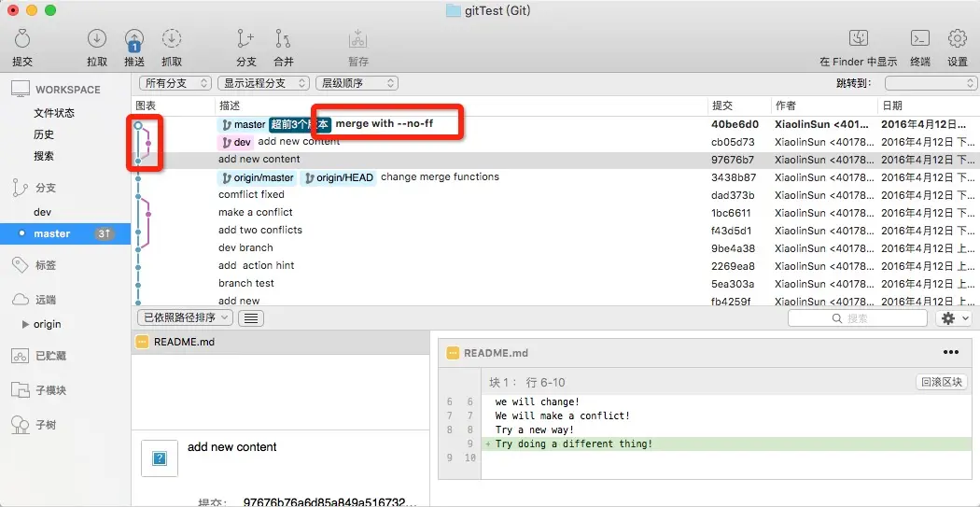Viewport: 980px width, 507px height.
Task: Click the 子树 subtrees icon in sidebar
Action: pos(21,425)
